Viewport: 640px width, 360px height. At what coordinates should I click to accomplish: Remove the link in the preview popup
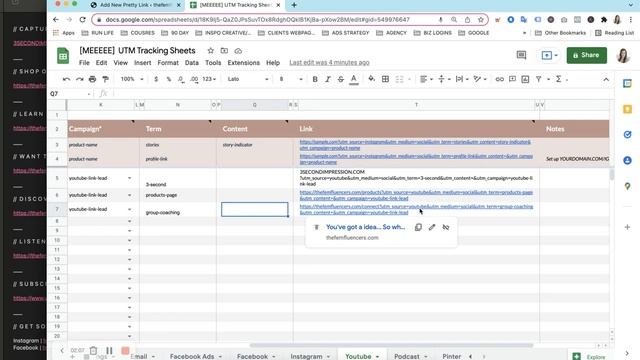(446, 227)
